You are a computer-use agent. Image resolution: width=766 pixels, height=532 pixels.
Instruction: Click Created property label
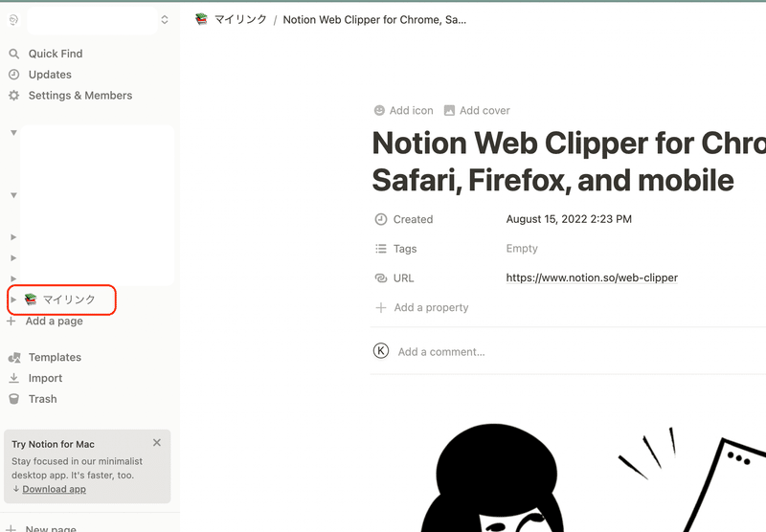(413, 220)
